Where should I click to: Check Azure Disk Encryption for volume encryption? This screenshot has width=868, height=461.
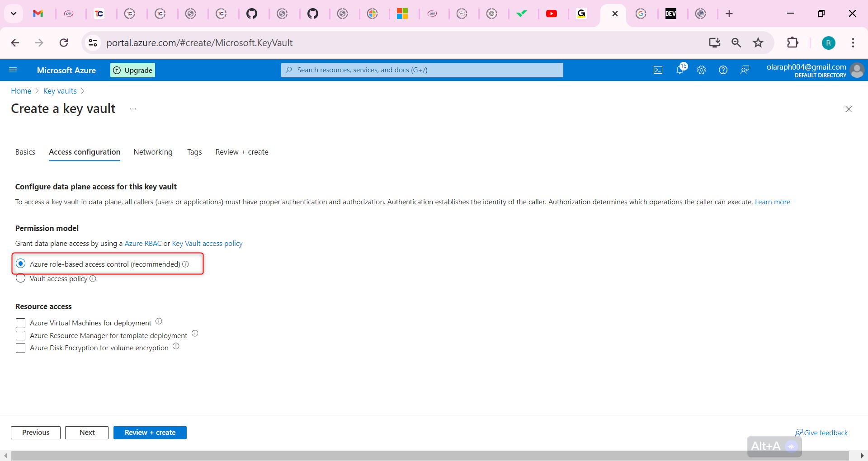pyautogui.click(x=20, y=348)
